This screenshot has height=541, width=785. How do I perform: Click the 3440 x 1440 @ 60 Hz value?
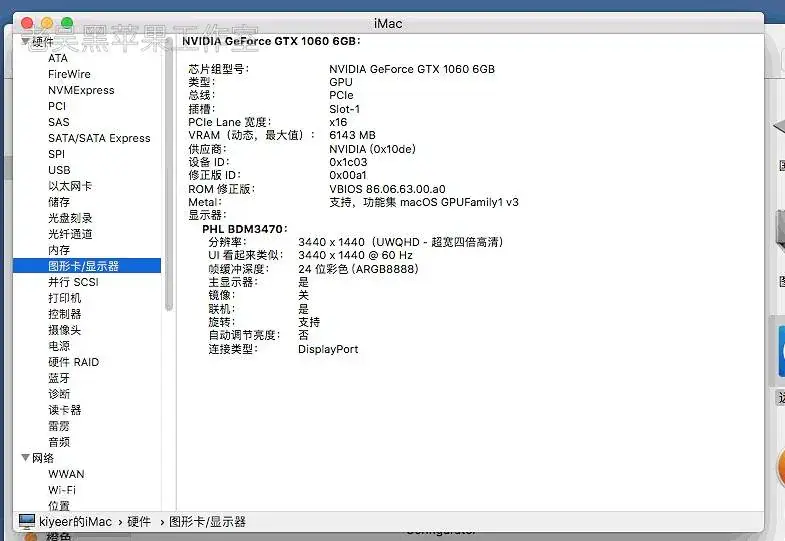(x=355, y=255)
